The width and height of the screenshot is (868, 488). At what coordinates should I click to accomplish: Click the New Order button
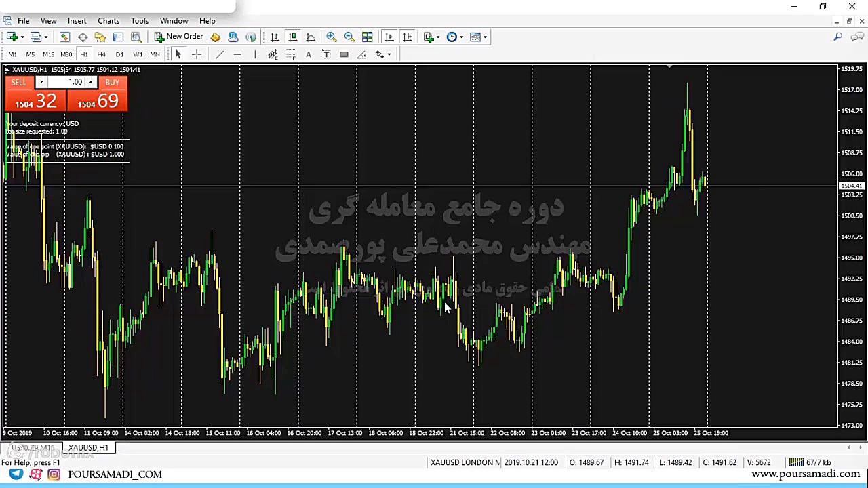coord(178,37)
